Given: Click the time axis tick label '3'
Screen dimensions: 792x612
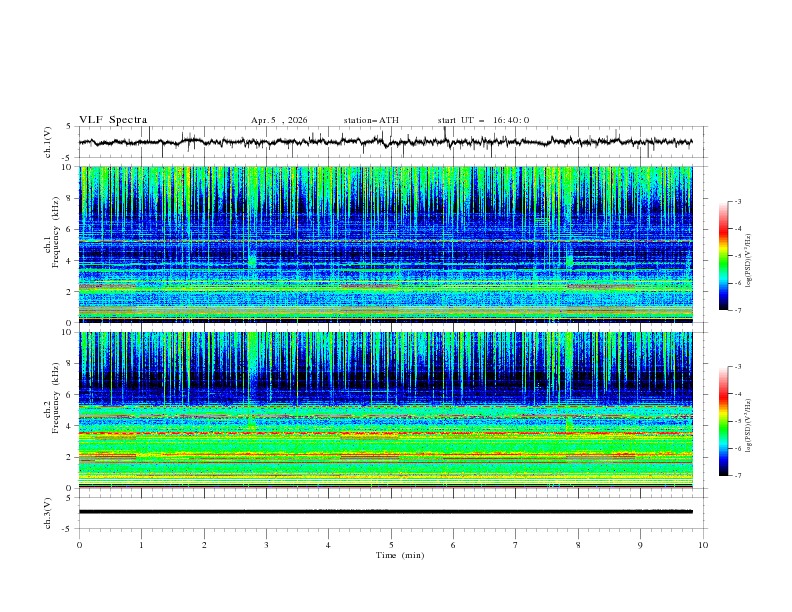Looking at the screenshot, I should point(266,545).
